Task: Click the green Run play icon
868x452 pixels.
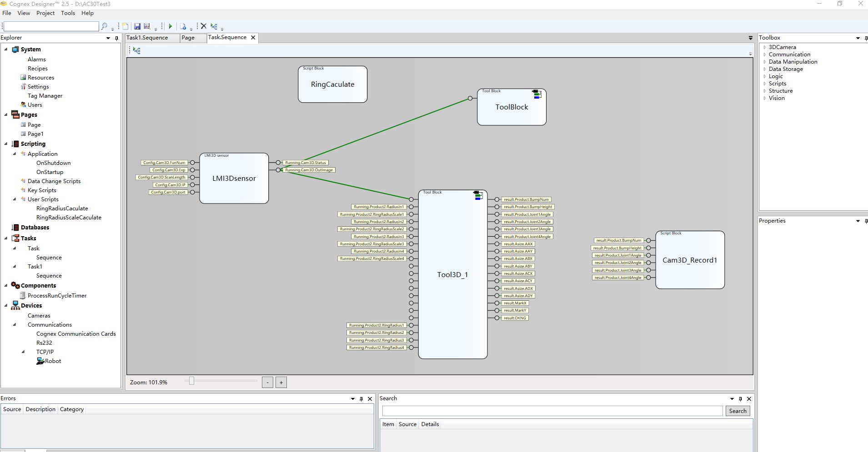Action: pyautogui.click(x=171, y=26)
